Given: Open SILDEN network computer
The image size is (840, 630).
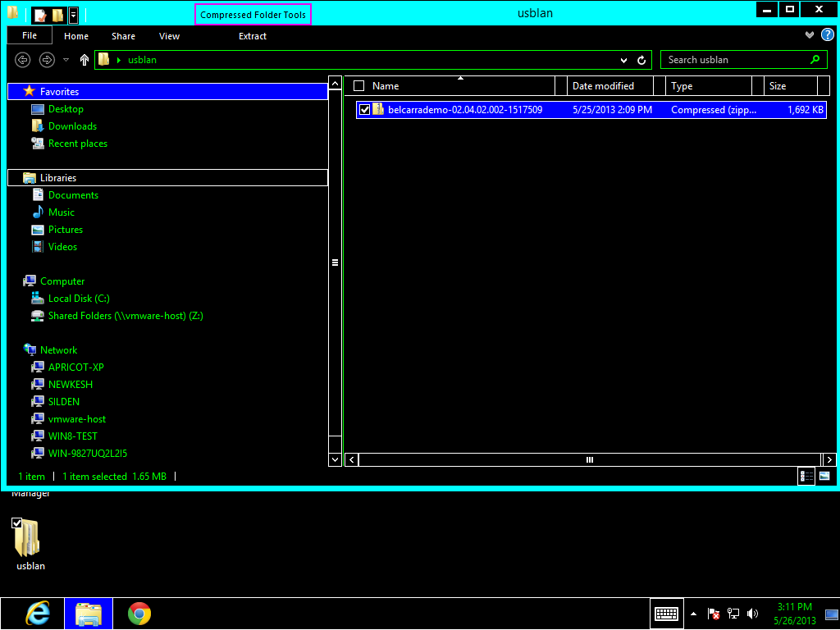Looking at the screenshot, I should click(64, 401).
